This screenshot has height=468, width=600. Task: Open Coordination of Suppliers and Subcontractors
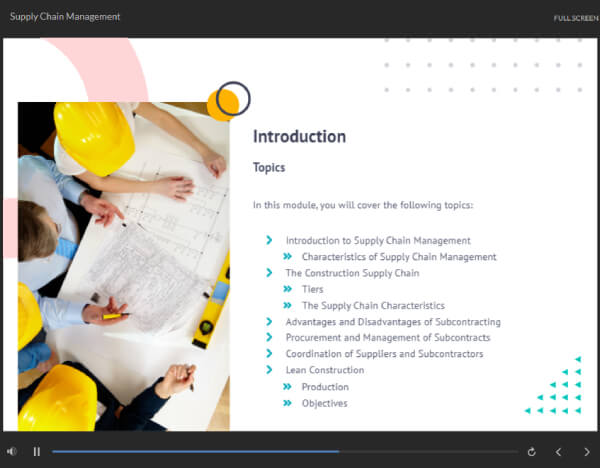384,354
